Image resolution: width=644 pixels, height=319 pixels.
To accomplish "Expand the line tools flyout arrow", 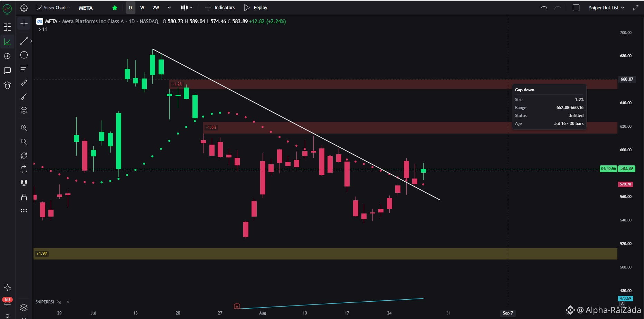I will click(31, 41).
